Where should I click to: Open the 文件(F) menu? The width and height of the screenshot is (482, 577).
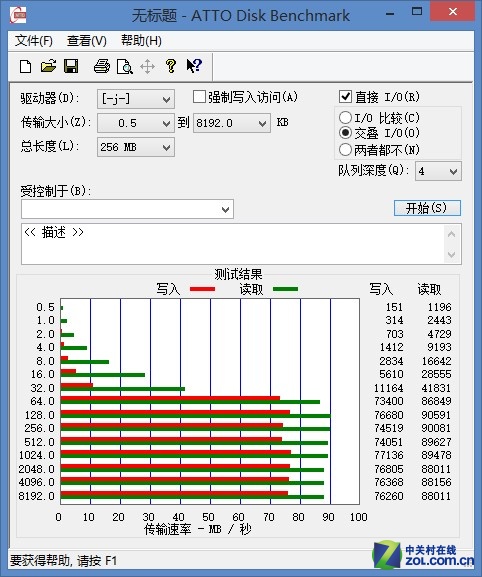33,41
